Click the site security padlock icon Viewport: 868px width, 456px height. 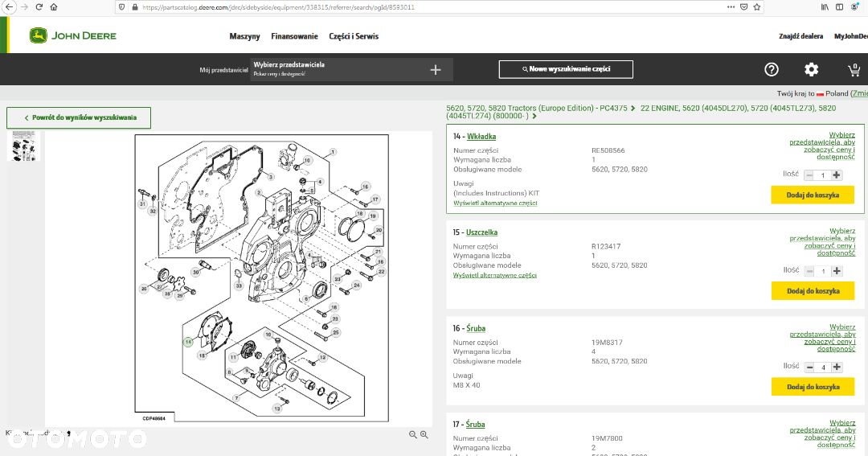pyautogui.click(x=134, y=7)
